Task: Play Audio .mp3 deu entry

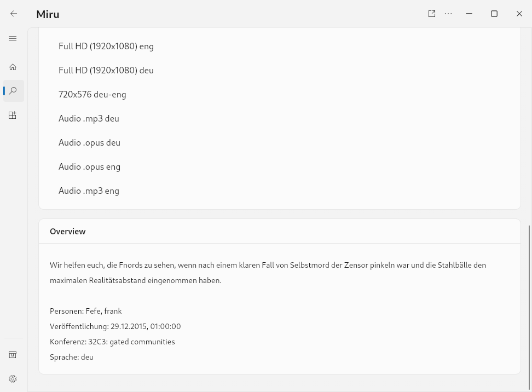Action: click(279, 118)
